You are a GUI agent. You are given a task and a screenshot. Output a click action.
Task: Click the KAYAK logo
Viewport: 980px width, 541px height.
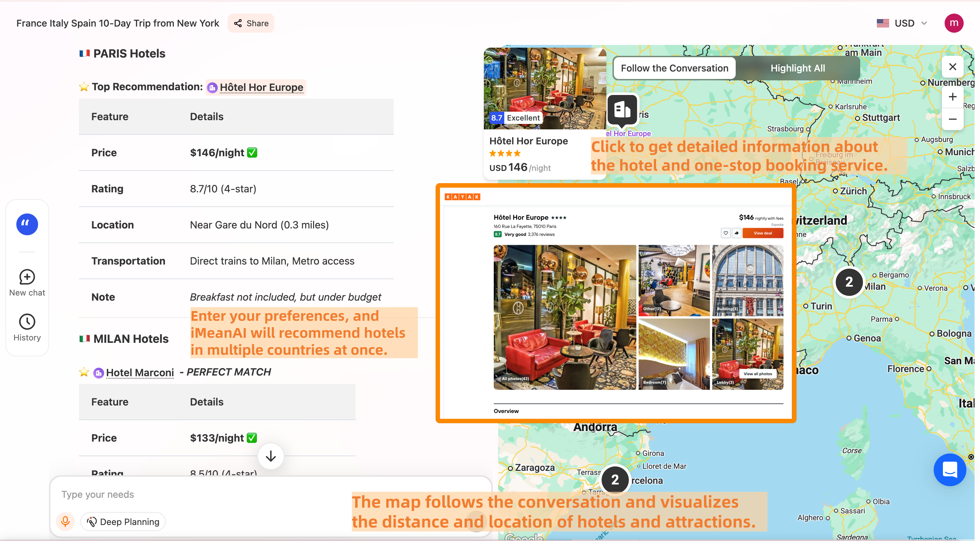coord(462,197)
